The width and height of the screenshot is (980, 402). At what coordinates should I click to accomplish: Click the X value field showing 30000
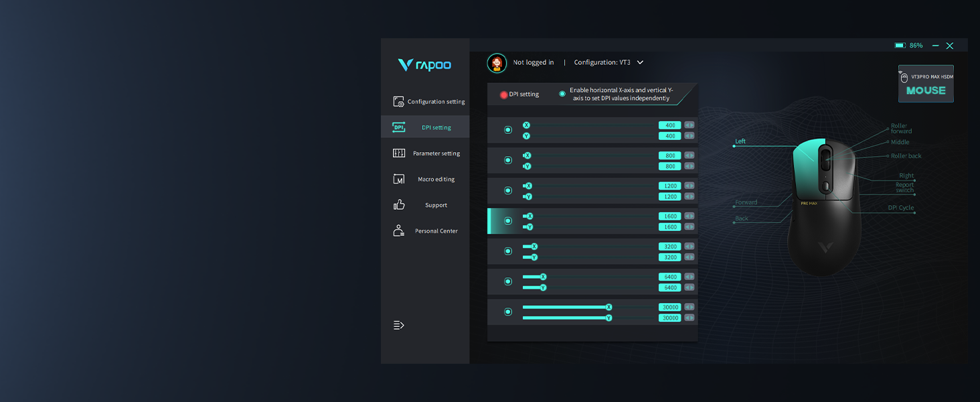(x=670, y=307)
